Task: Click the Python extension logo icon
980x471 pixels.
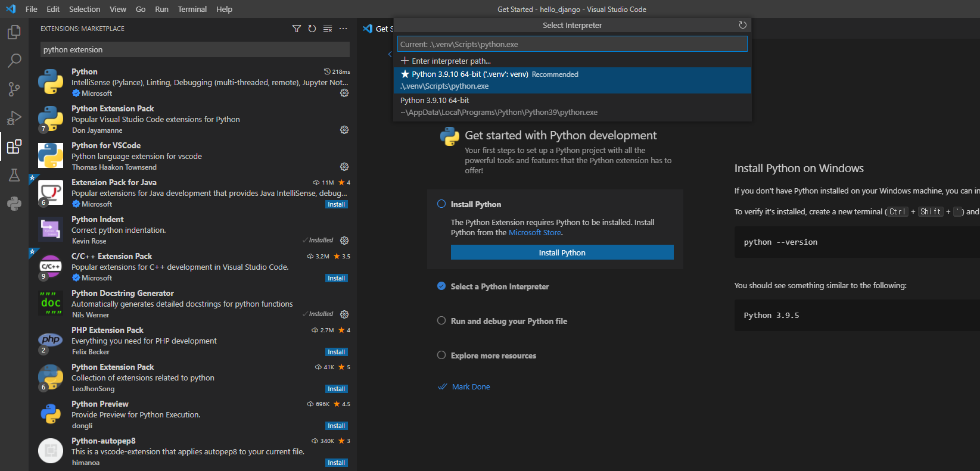Action: 51,82
